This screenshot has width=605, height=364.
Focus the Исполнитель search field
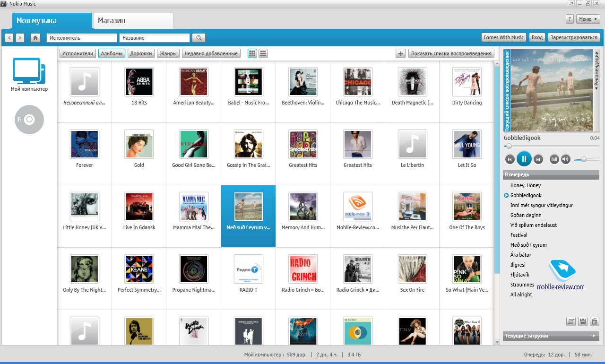[81, 38]
